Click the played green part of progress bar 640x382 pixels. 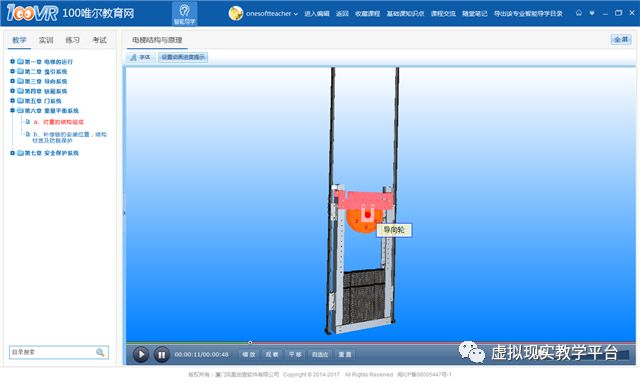[x=187, y=343]
